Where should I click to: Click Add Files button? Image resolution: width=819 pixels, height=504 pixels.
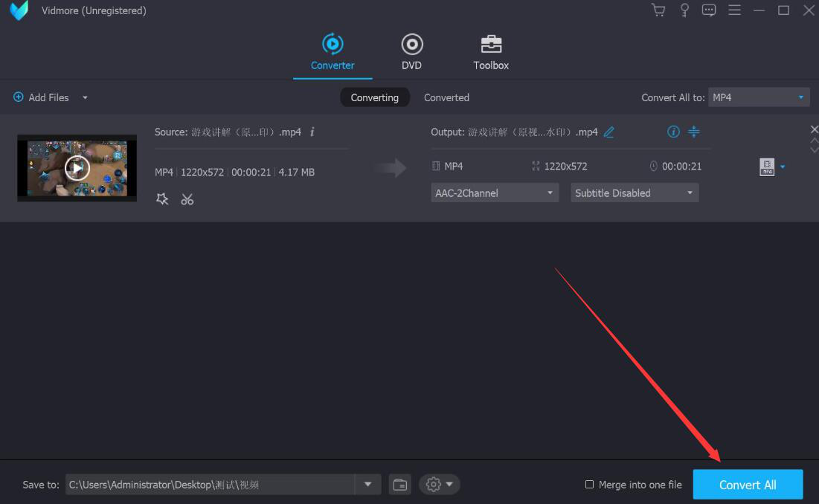click(x=41, y=97)
